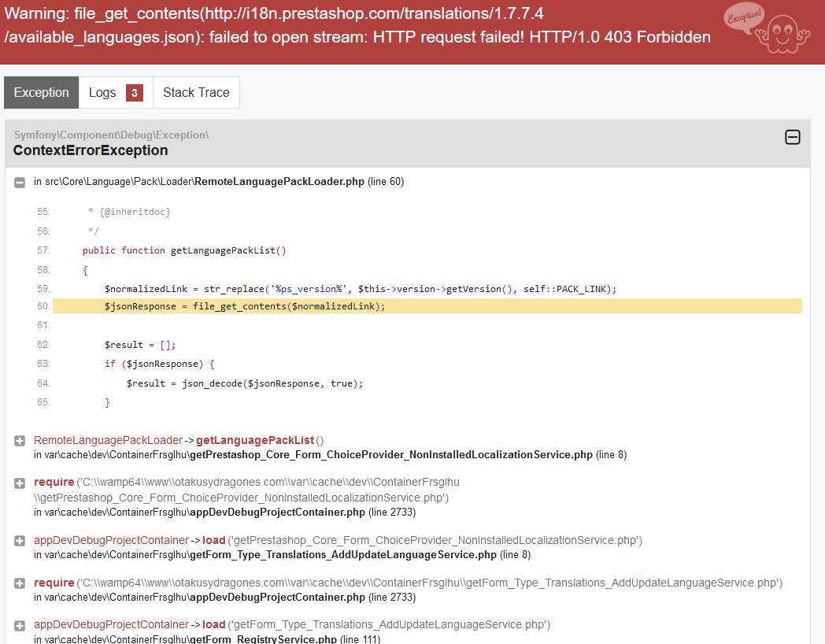825x644 pixels.
Task: Click the Symfony exception ghost icon
Action: [768, 28]
